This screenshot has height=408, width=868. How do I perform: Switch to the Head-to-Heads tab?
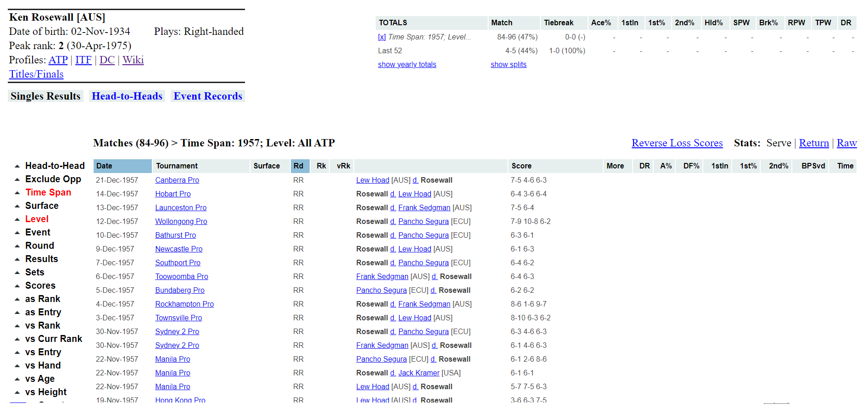tap(127, 96)
